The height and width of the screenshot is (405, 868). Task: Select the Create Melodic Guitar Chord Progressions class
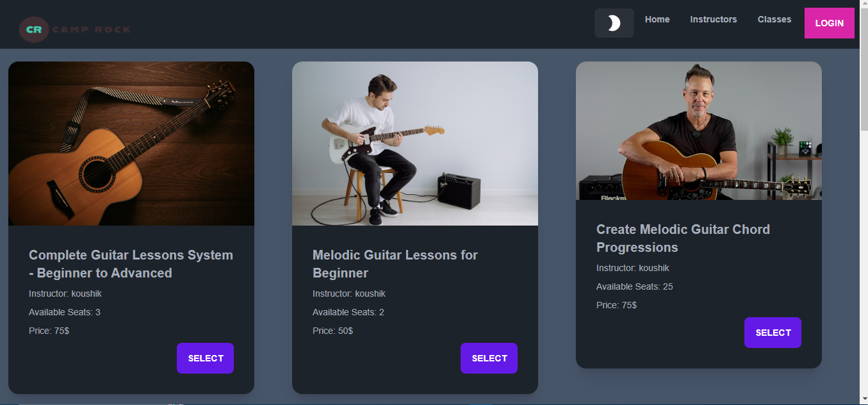(x=773, y=333)
